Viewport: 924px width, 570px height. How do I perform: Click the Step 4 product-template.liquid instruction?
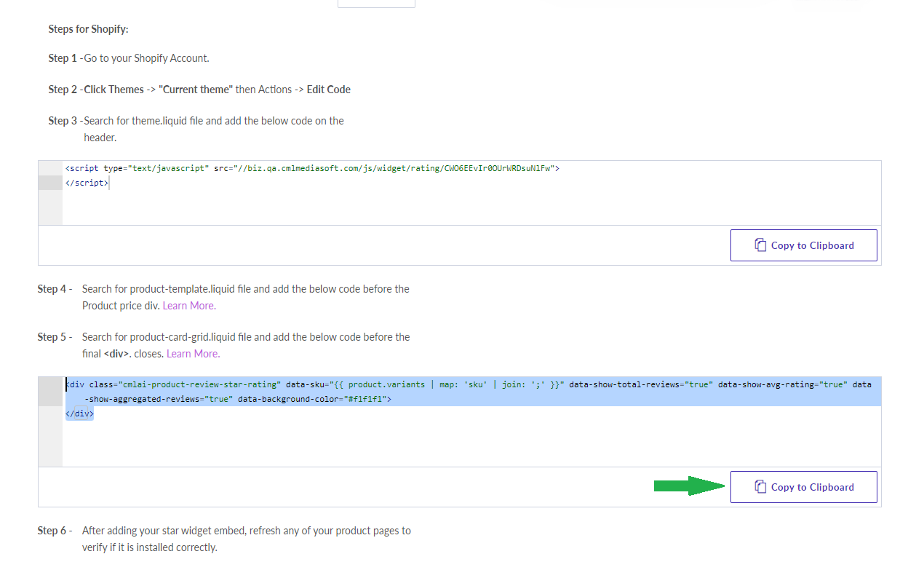246,297
